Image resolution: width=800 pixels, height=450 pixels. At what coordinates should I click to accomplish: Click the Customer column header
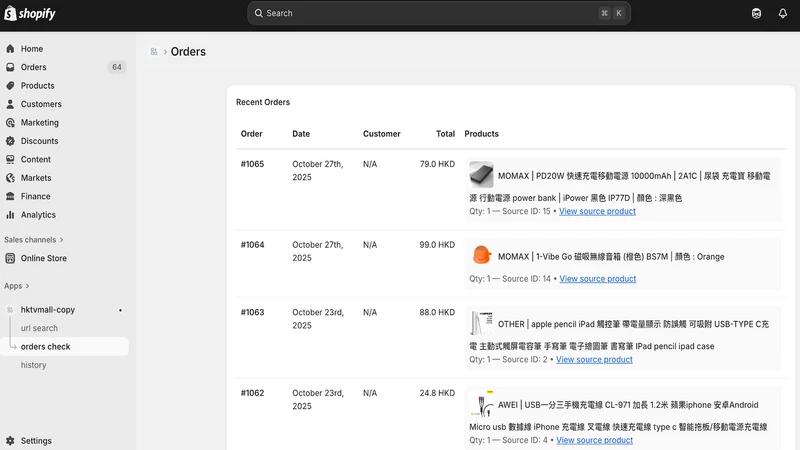tap(382, 134)
